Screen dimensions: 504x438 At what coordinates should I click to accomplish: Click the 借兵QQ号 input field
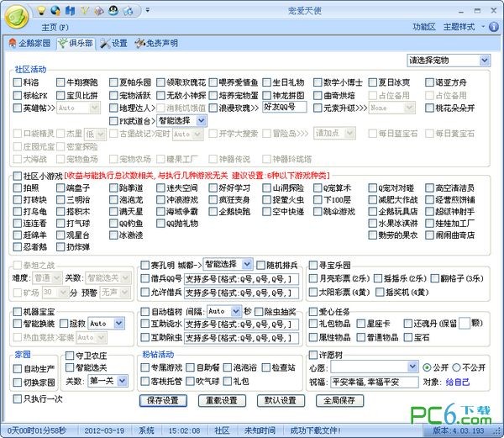[241, 279]
